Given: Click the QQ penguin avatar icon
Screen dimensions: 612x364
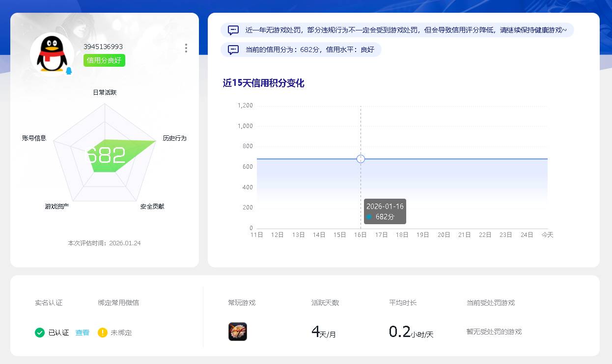Looking at the screenshot, I should 52,54.
